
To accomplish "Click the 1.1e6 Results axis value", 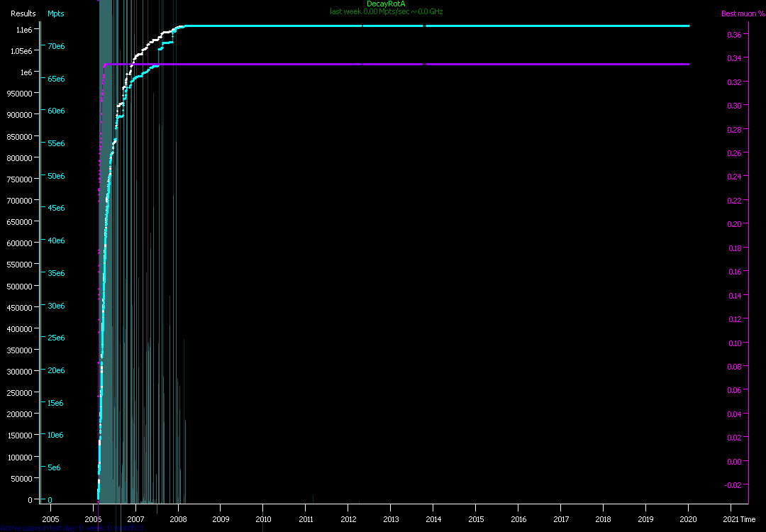I will click(23, 30).
